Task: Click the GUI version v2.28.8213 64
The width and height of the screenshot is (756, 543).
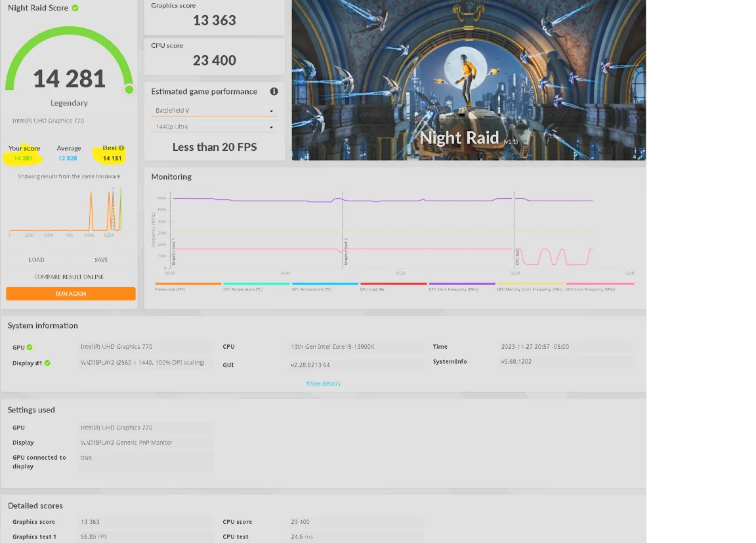Action: click(x=356, y=365)
